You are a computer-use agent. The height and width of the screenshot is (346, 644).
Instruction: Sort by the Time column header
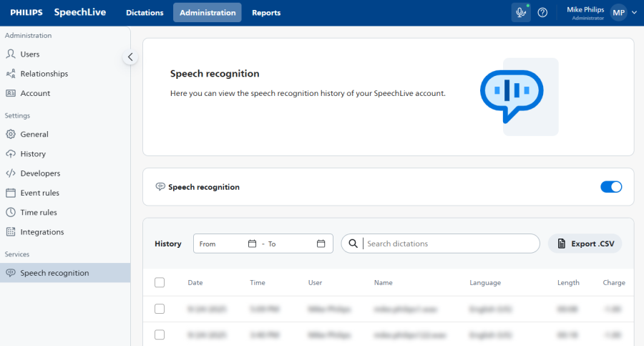click(258, 283)
